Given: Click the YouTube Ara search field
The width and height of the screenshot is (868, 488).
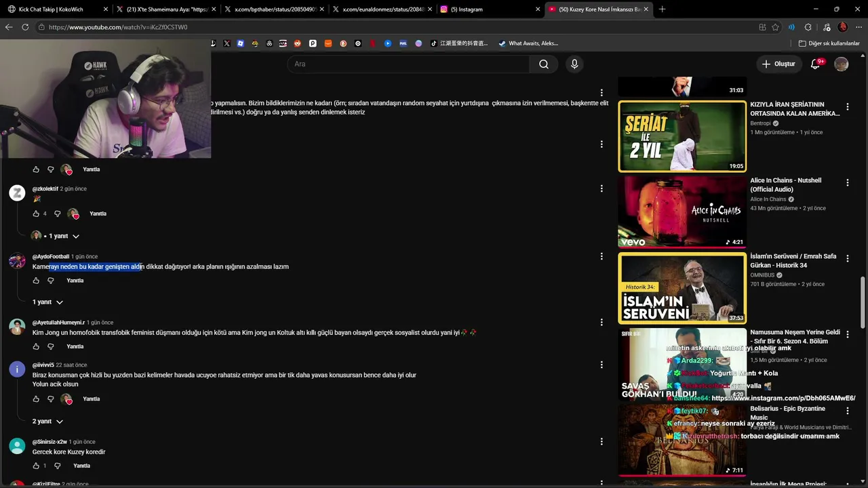Looking at the screenshot, I should click(409, 64).
